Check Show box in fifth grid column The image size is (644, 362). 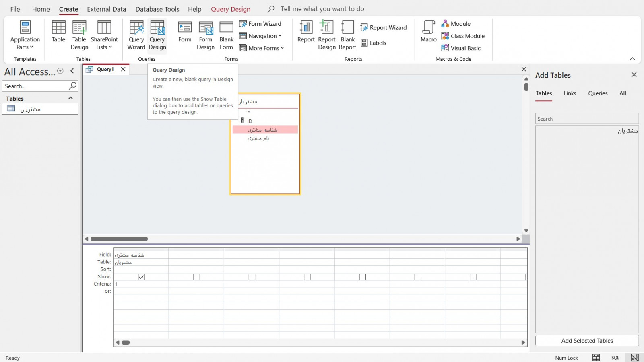(362, 277)
